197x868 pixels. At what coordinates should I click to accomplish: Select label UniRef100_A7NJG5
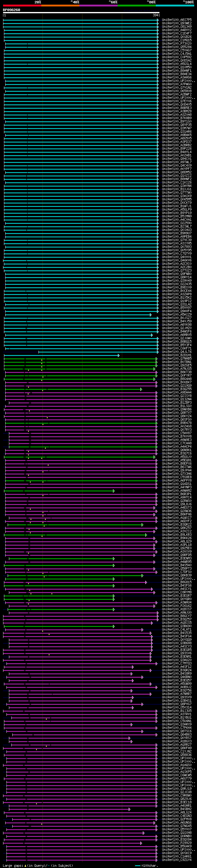click(x=177, y=369)
